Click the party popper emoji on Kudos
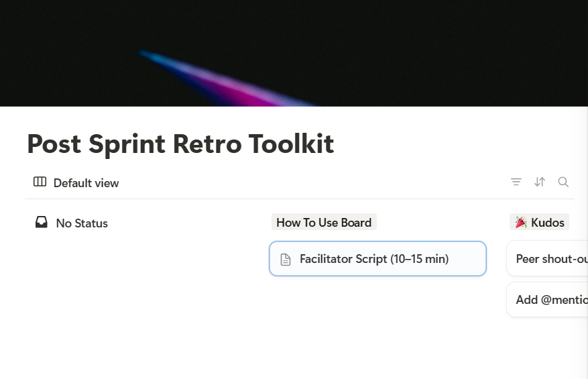588x379 pixels. [x=521, y=222]
